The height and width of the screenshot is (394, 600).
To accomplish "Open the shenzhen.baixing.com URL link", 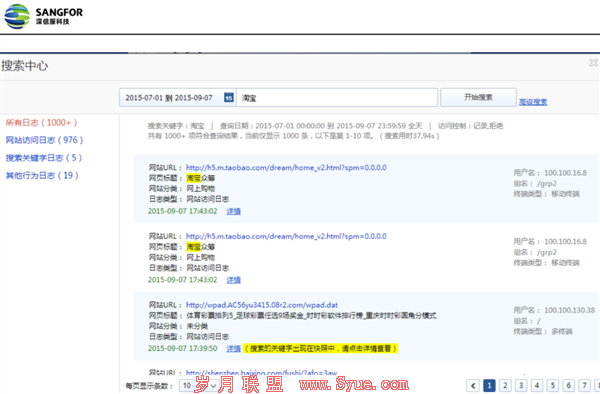I will pyautogui.click(x=262, y=372).
